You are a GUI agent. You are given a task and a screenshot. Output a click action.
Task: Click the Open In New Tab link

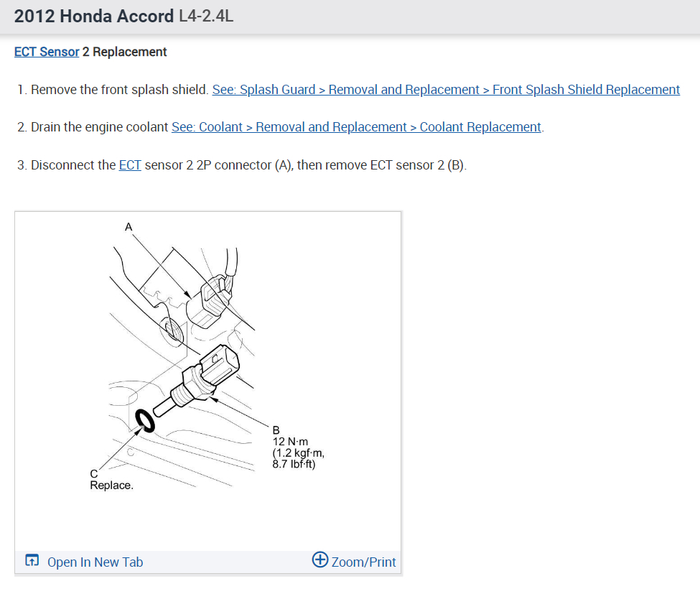point(95,562)
